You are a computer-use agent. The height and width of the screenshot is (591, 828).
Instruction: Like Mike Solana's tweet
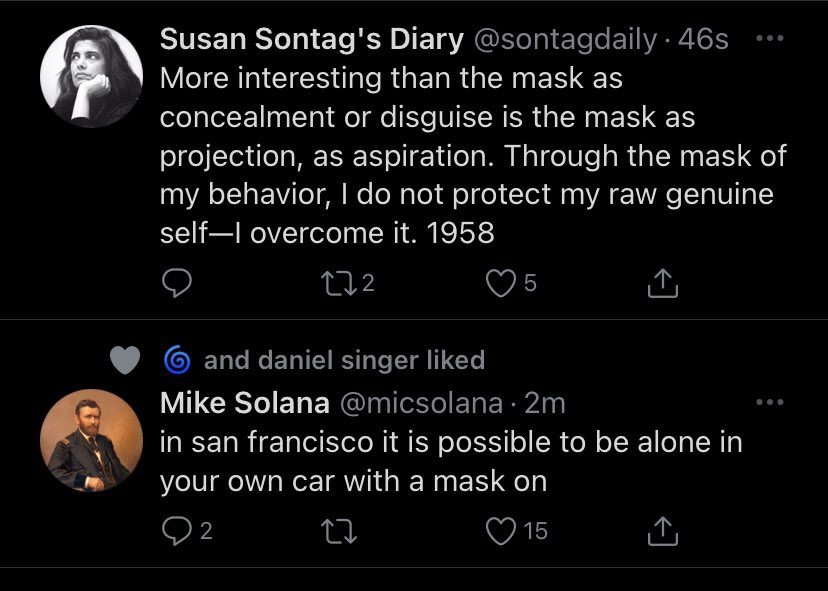click(x=499, y=531)
